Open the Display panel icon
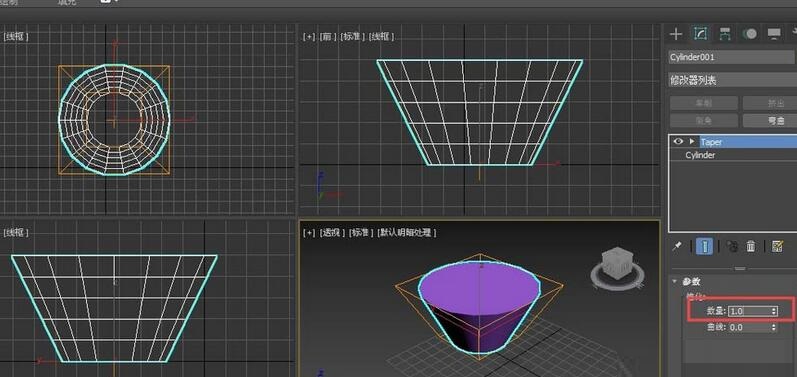Viewport: 797px width, 377px height. pyautogui.click(x=774, y=34)
